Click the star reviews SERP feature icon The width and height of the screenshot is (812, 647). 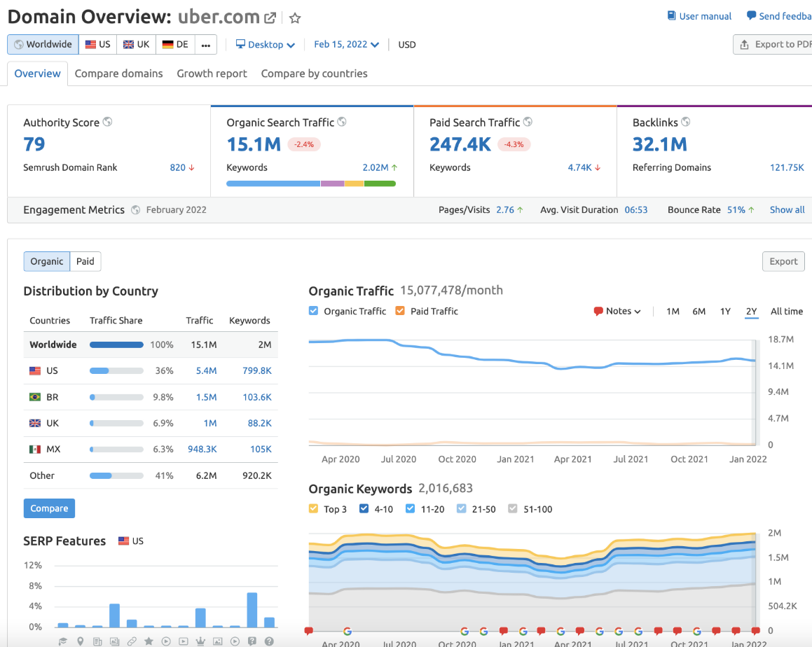click(x=149, y=641)
